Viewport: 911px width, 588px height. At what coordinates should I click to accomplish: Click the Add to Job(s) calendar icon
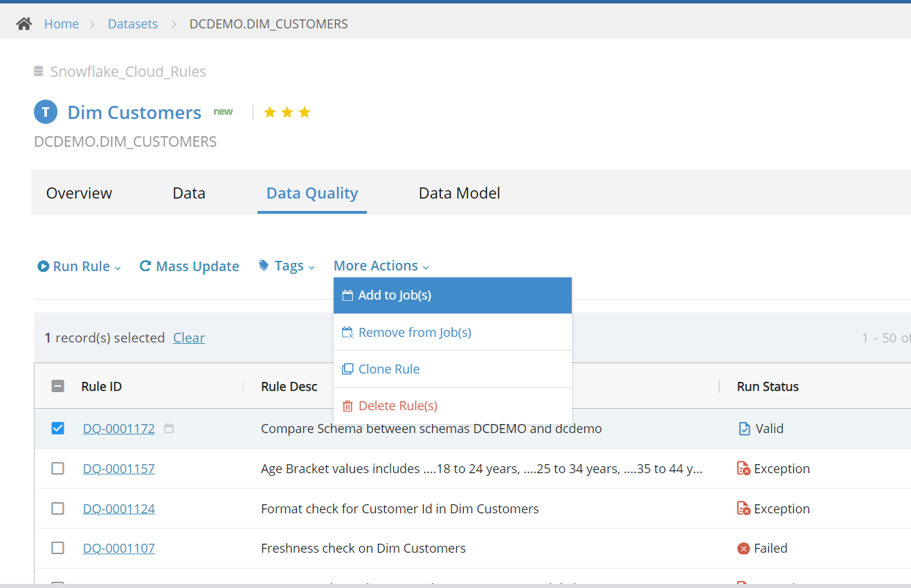point(348,295)
